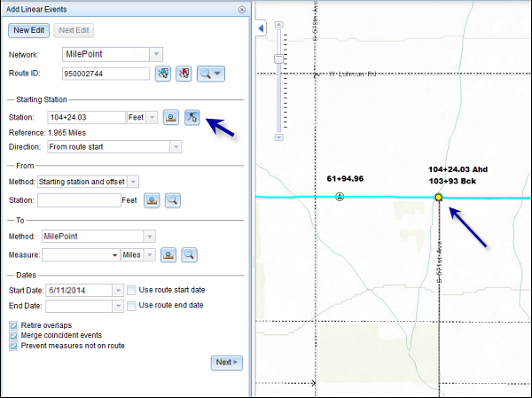Toggle Merge coincident events checkbox
Viewport: 532px width, 398px height.
(x=12, y=335)
